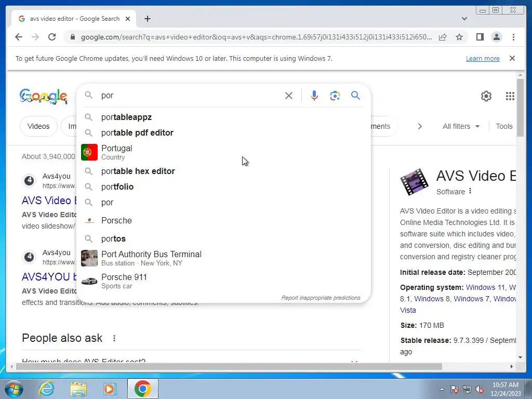The image size is (532, 399).
Task: Open the Chrome profile avatar
Action: pyautogui.click(x=497, y=37)
